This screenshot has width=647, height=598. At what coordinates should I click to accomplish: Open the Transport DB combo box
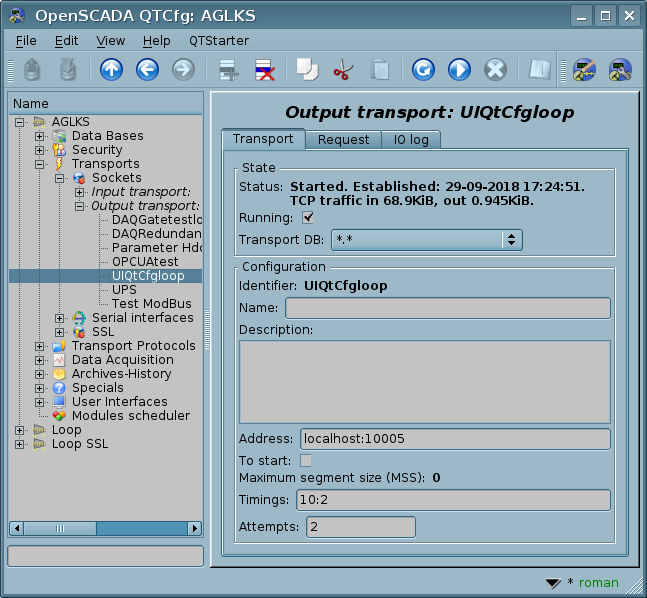coord(427,240)
